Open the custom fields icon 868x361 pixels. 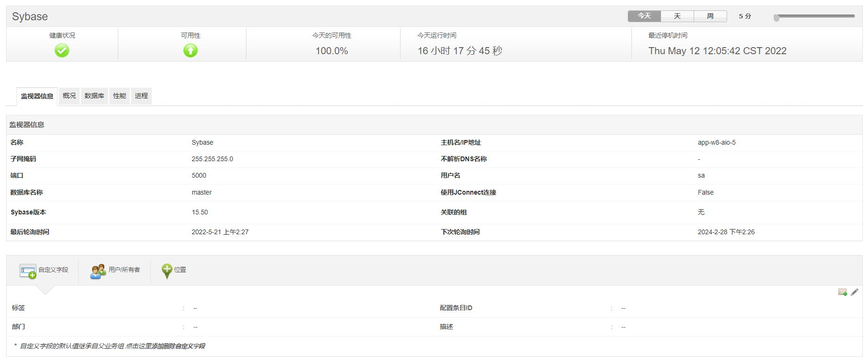[28, 271]
